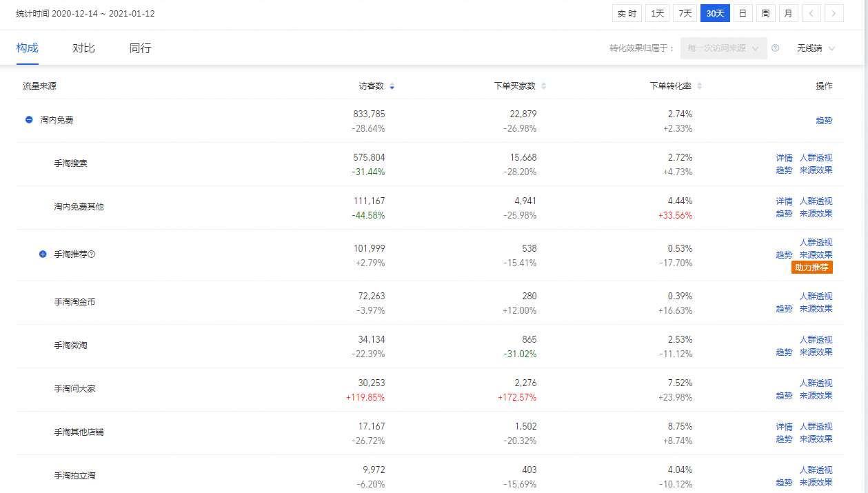Select the 月 time granularity

[x=788, y=13]
